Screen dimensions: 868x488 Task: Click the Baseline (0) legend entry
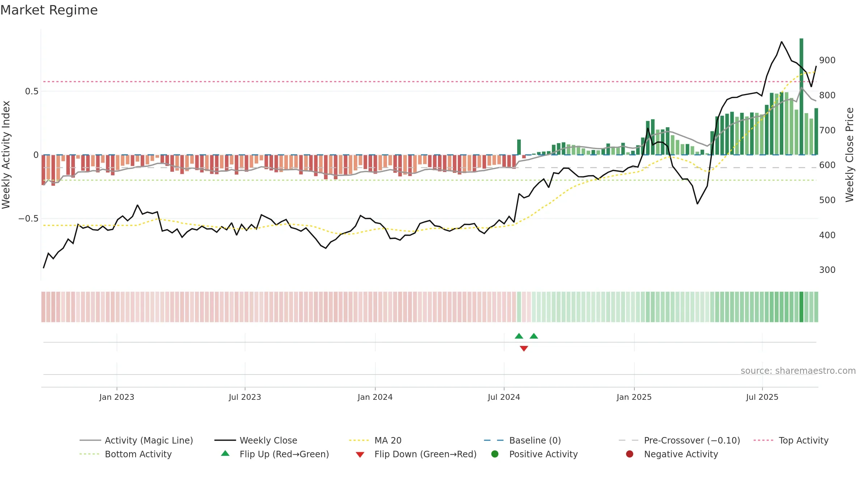pos(522,440)
